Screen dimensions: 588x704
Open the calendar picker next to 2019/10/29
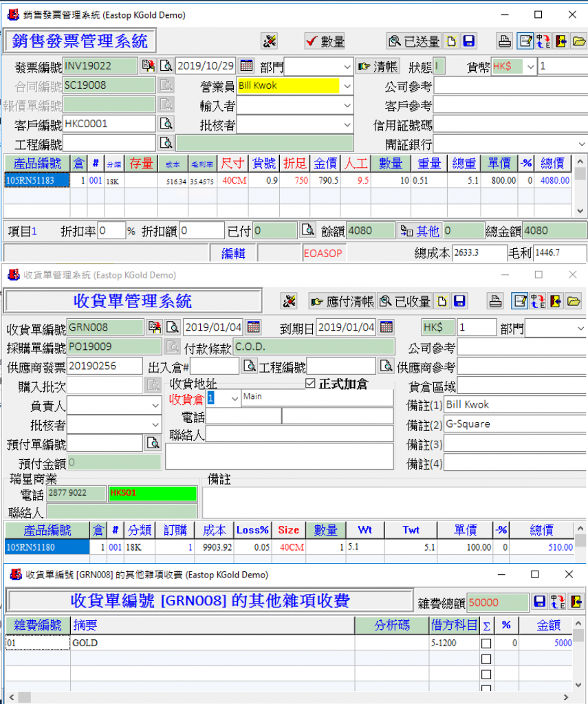(x=247, y=66)
